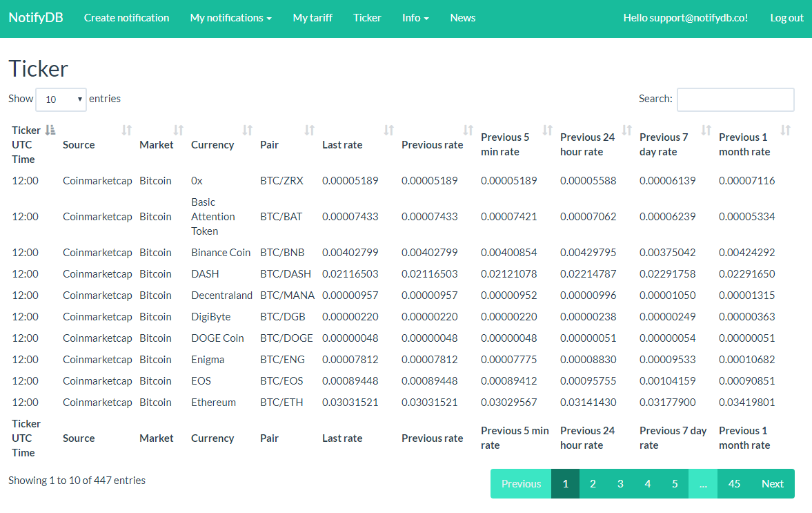This screenshot has height=513, width=812.
Task: Open the Show entries dropdown
Action: (x=61, y=99)
